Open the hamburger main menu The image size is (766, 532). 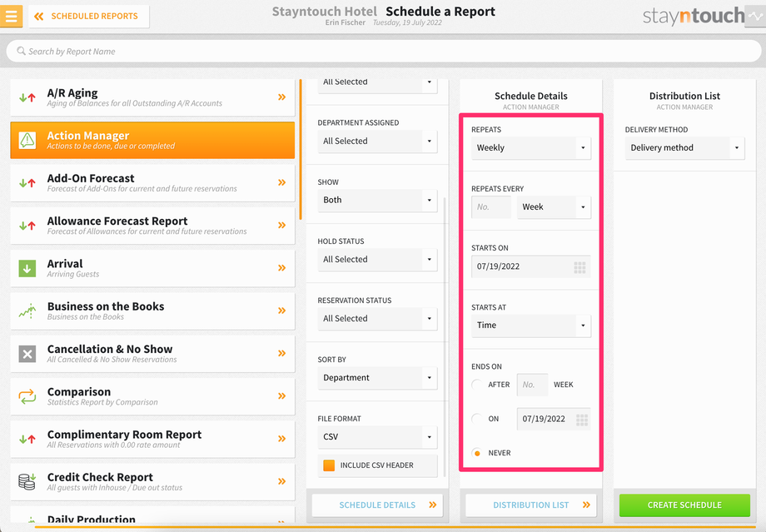tap(11, 16)
